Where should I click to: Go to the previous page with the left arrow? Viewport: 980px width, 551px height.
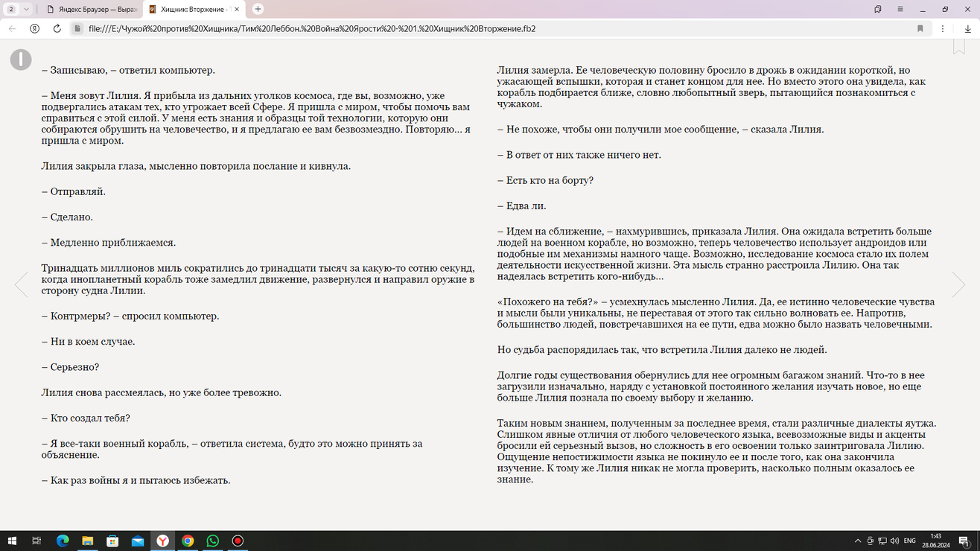click(21, 284)
